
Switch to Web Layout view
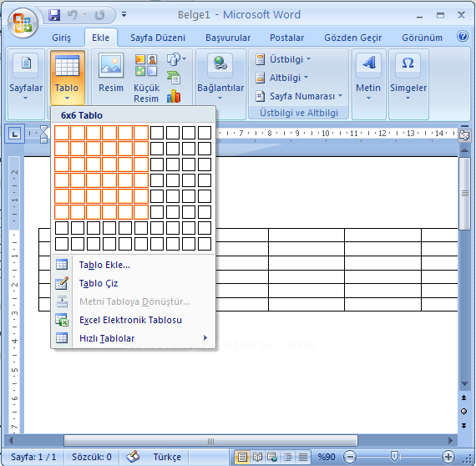pos(272,457)
